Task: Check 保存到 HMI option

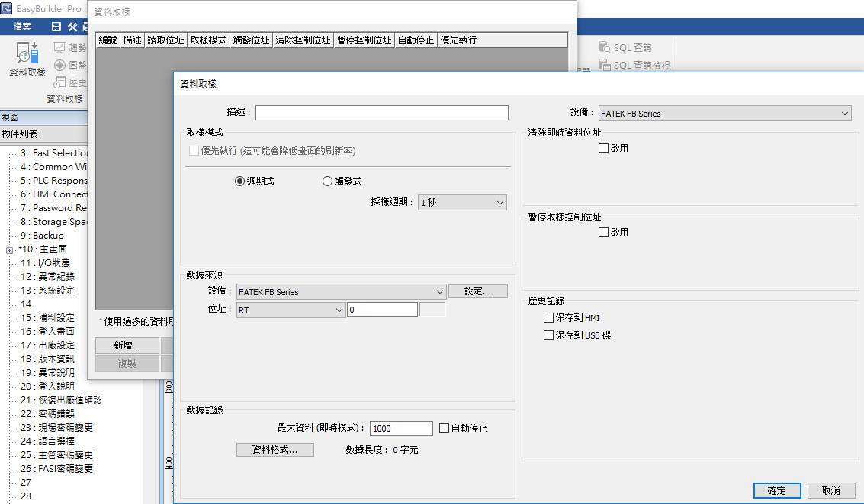Action: click(548, 318)
